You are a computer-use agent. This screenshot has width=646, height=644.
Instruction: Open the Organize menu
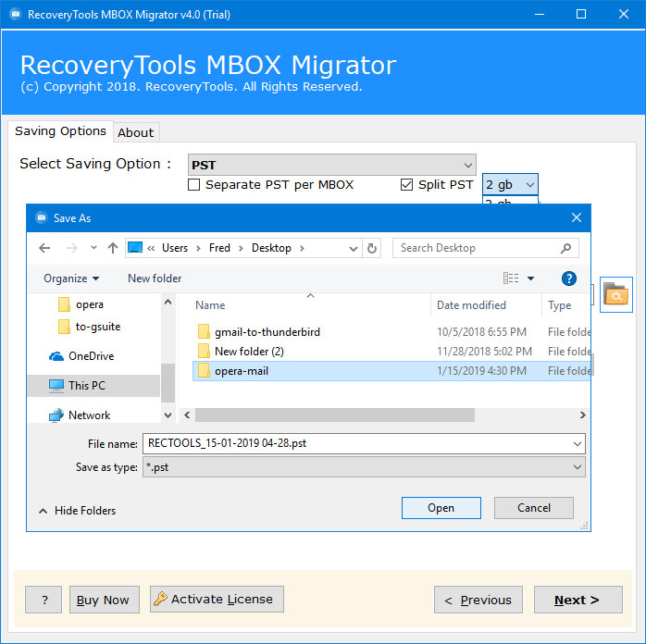(x=71, y=279)
